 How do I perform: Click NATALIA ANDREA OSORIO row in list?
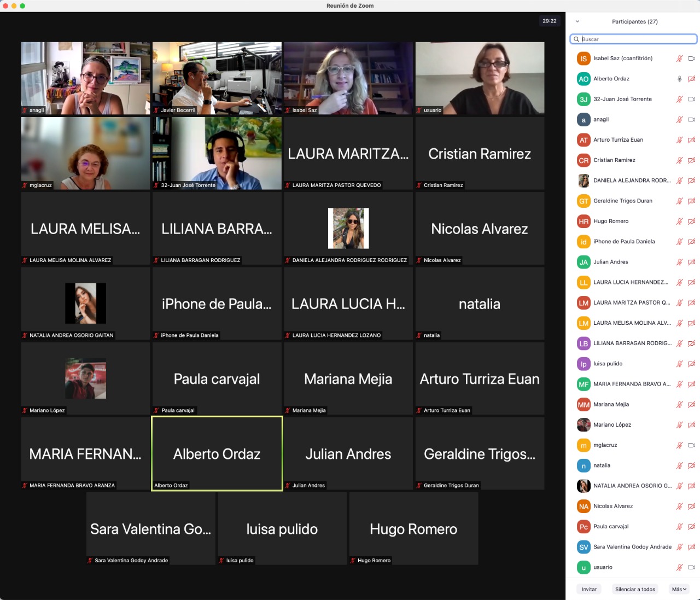(633, 486)
